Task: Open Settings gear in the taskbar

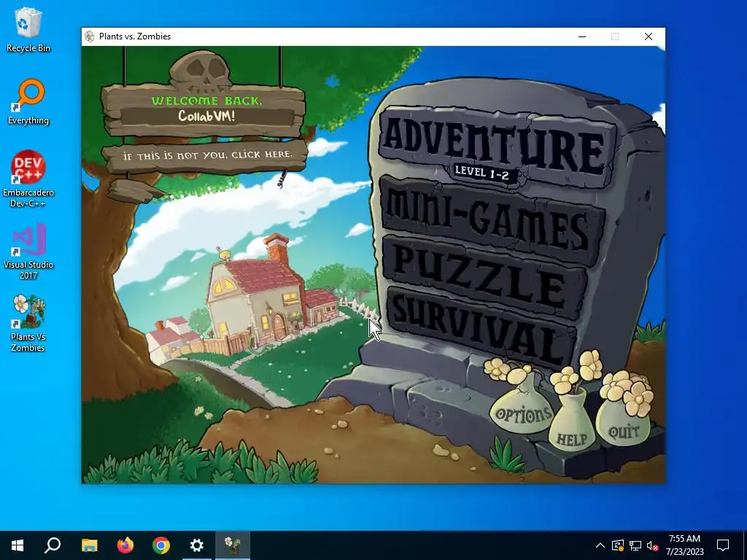Action: [197, 545]
